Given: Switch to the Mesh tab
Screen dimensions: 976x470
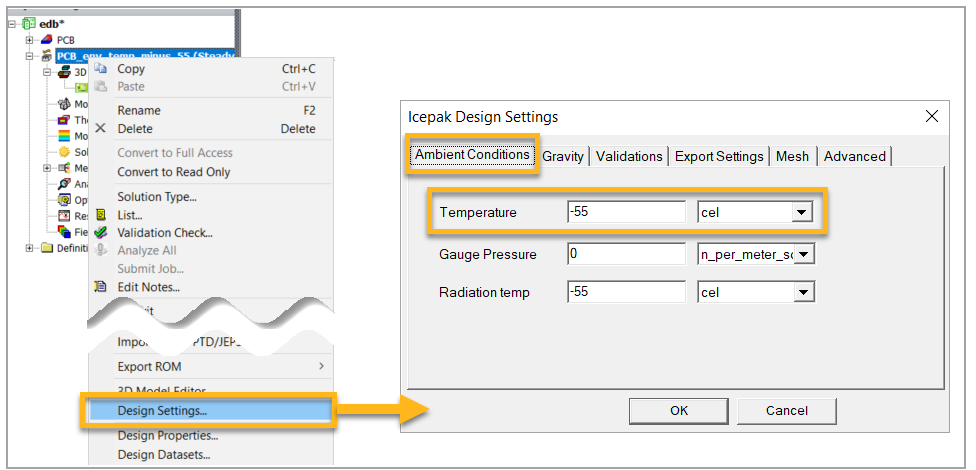Looking at the screenshot, I should 792,156.
